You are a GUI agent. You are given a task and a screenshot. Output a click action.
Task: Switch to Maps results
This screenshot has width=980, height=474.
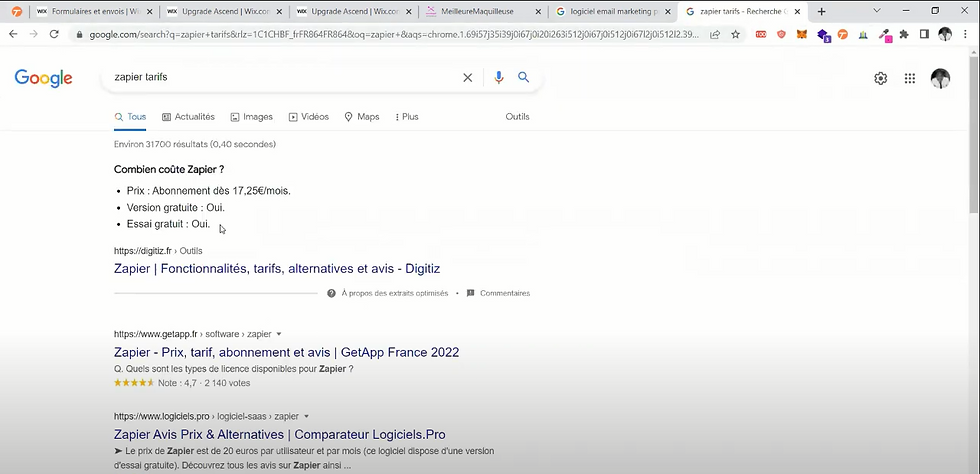[x=362, y=117]
